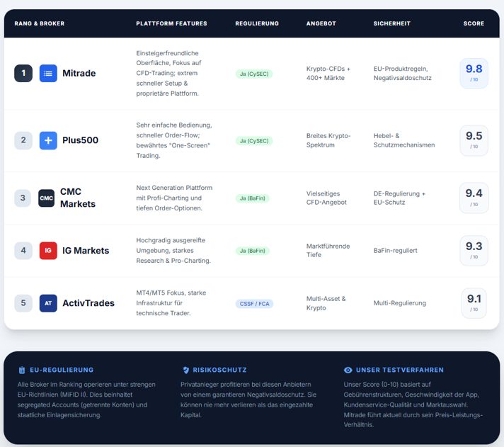Click the Plus500 blue plus logo icon
504x447 pixels.
point(48,140)
